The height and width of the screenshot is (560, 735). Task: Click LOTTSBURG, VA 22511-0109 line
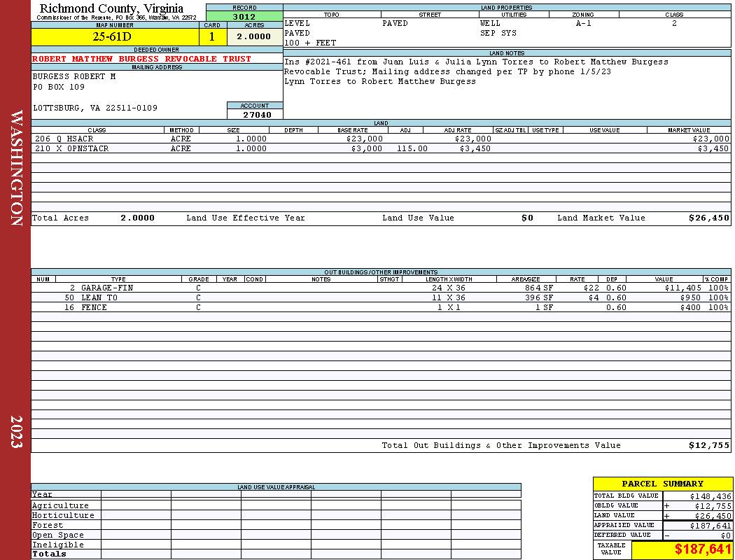tap(95, 108)
